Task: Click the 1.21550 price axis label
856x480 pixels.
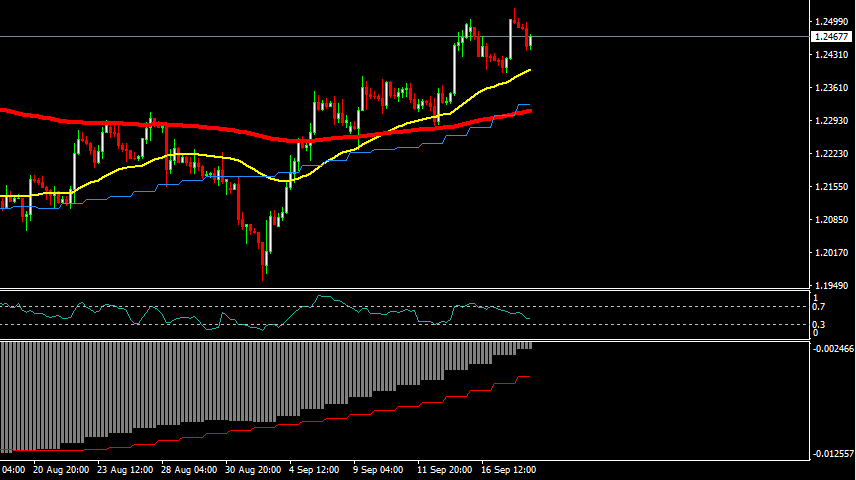Action: pos(831,187)
